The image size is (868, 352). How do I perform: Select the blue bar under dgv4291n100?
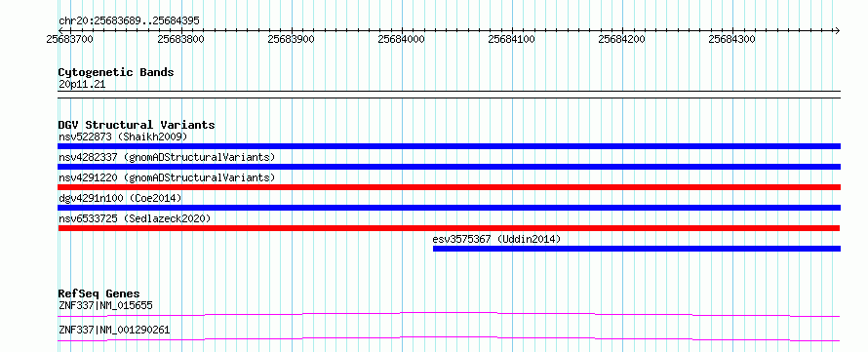[449, 208]
